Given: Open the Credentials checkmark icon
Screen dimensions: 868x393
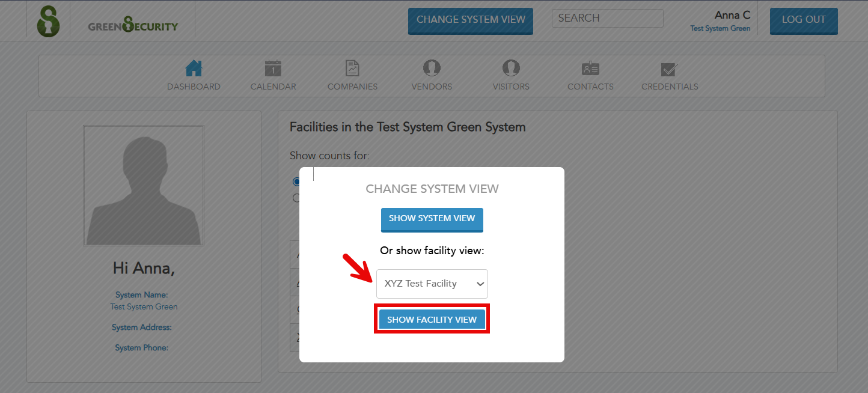Looking at the screenshot, I should tap(670, 69).
